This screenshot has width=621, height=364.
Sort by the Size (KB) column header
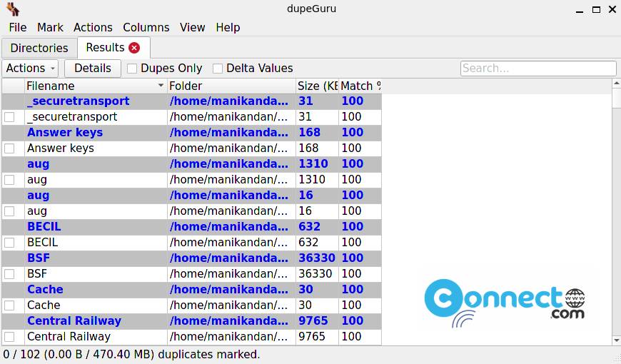click(317, 86)
